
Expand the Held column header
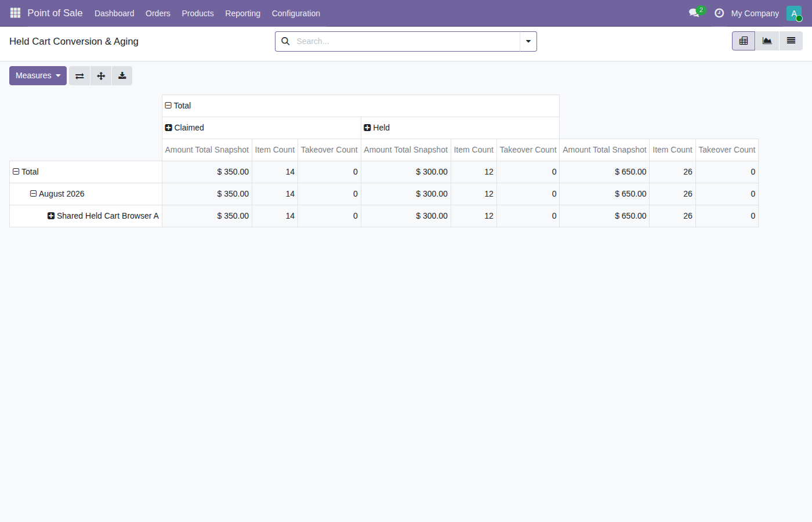376,128
